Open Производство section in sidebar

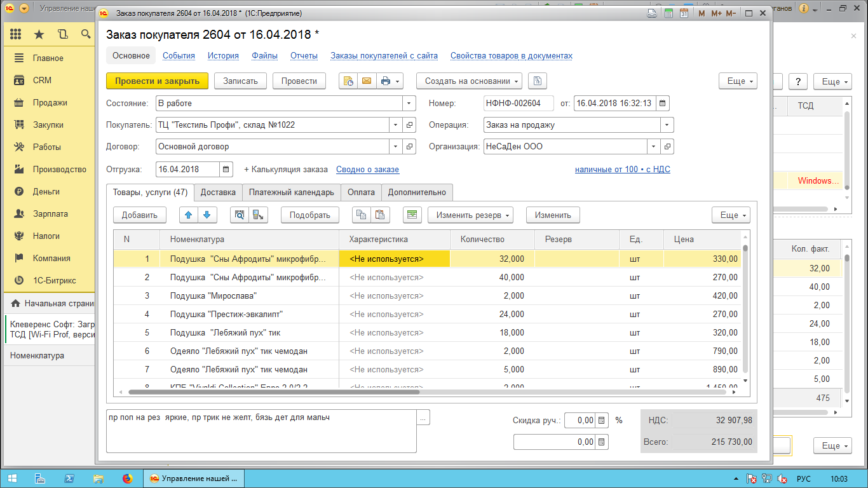pos(50,169)
